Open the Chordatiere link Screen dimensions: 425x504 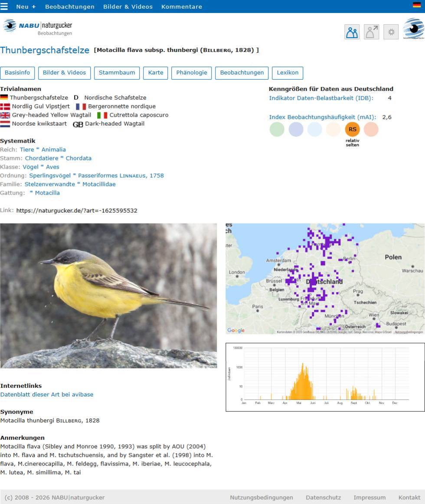click(42, 158)
